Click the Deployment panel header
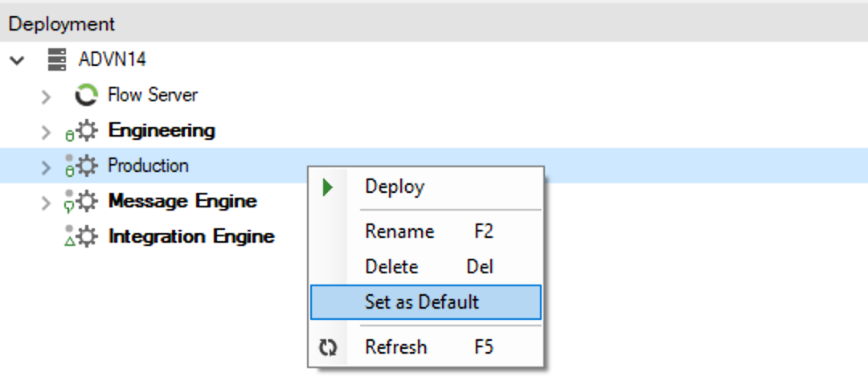The image size is (868, 381). tap(434, 24)
